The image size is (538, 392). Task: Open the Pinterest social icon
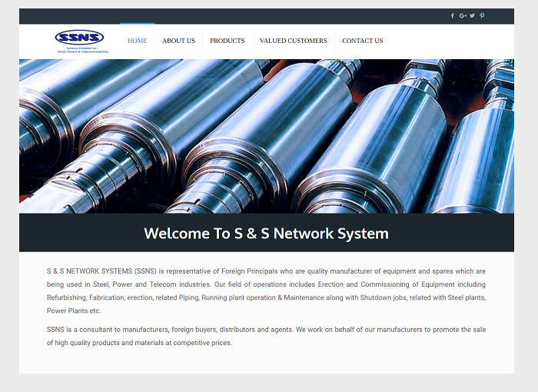(x=482, y=16)
